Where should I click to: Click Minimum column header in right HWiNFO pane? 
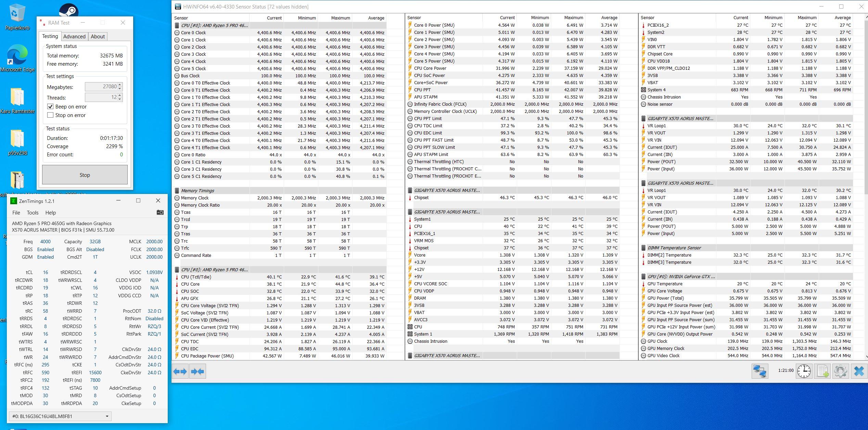point(767,17)
